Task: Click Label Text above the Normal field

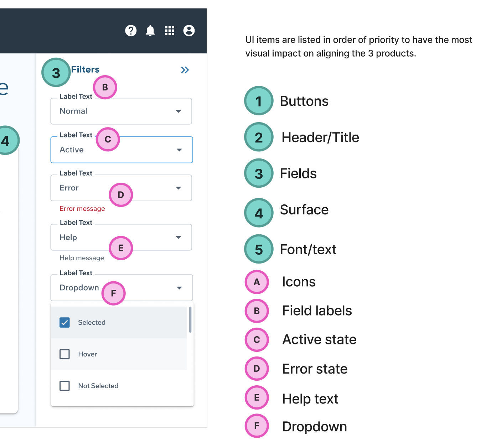Action: pos(76,97)
